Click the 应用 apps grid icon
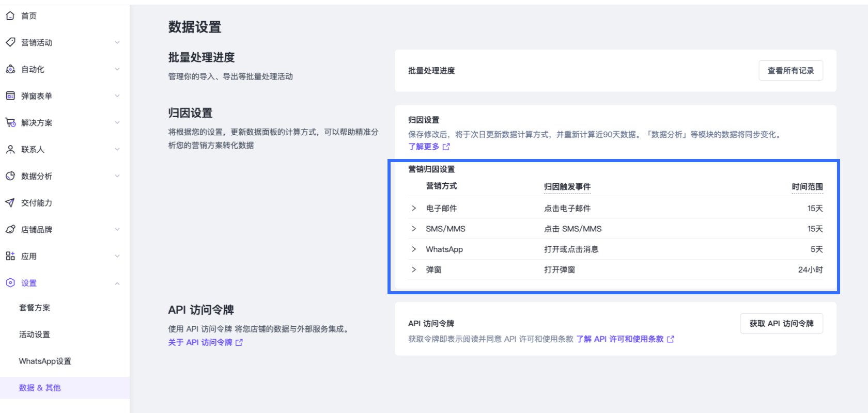 click(x=10, y=256)
